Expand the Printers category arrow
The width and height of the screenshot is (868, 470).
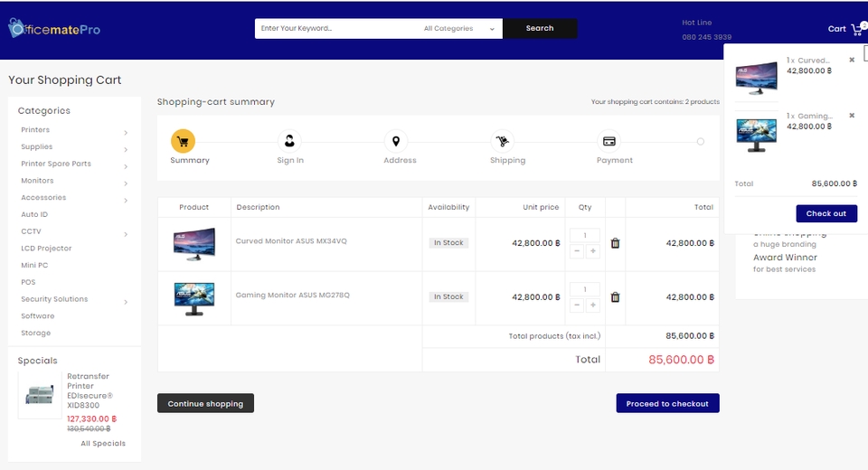tap(126, 132)
